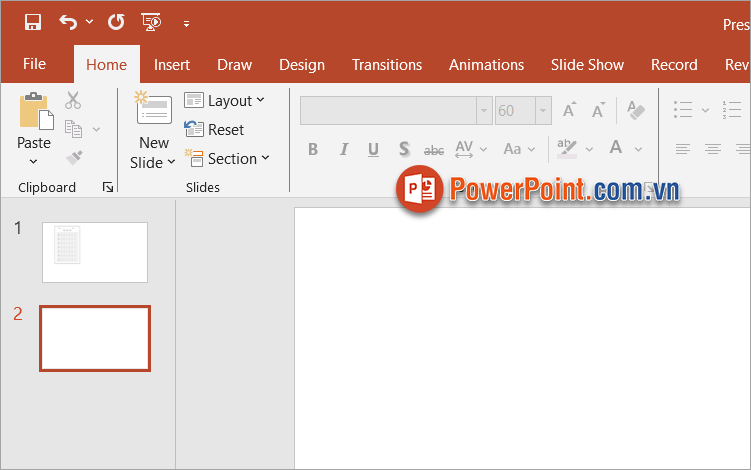Open the font size dropdown
The width and height of the screenshot is (751, 470).
pyautogui.click(x=543, y=110)
